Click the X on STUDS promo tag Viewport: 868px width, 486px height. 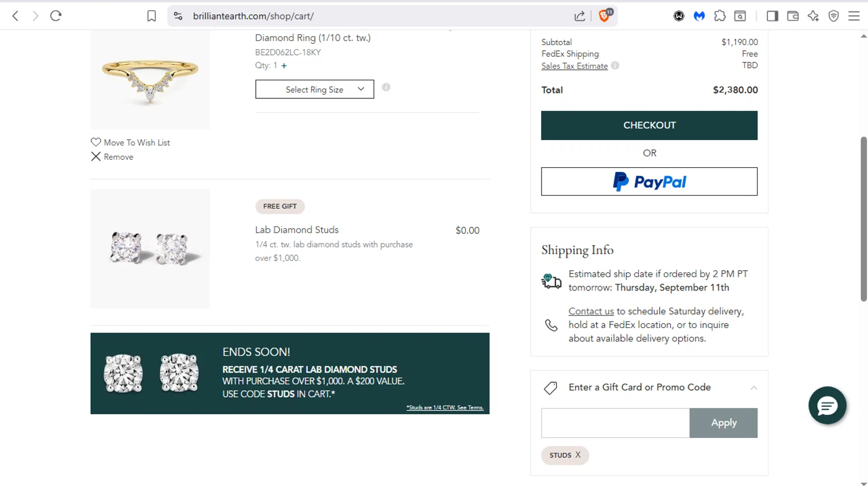click(578, 455)
